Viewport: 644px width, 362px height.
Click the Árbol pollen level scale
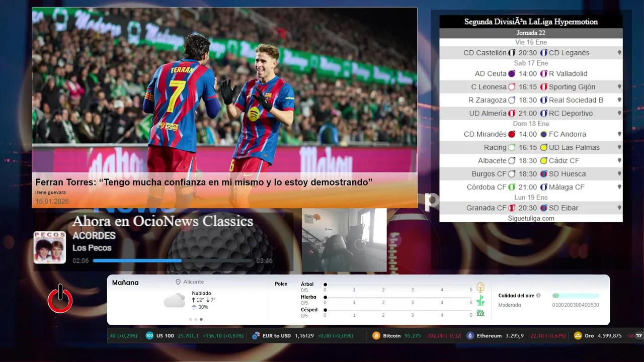click(x=398, y=285)
